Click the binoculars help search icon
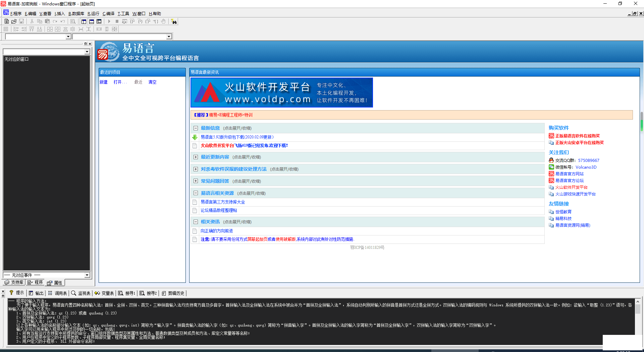 pos(174,21)
